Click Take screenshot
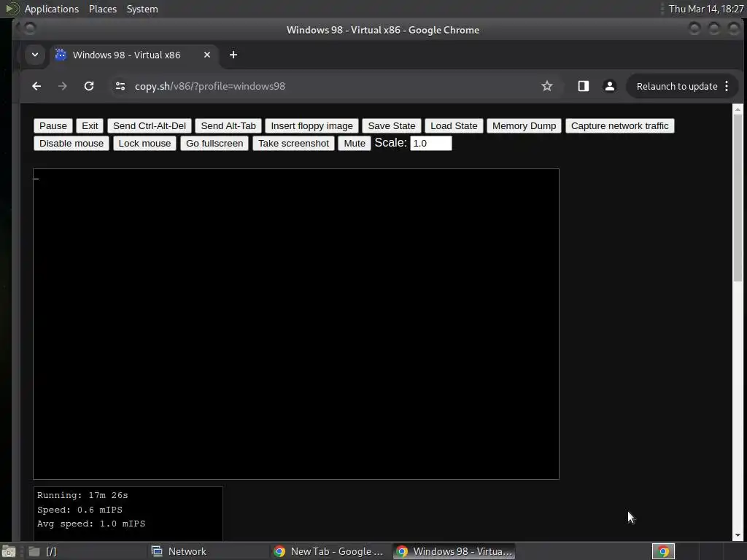This screenshot has width=747, height=560. (x=293, y=144)
